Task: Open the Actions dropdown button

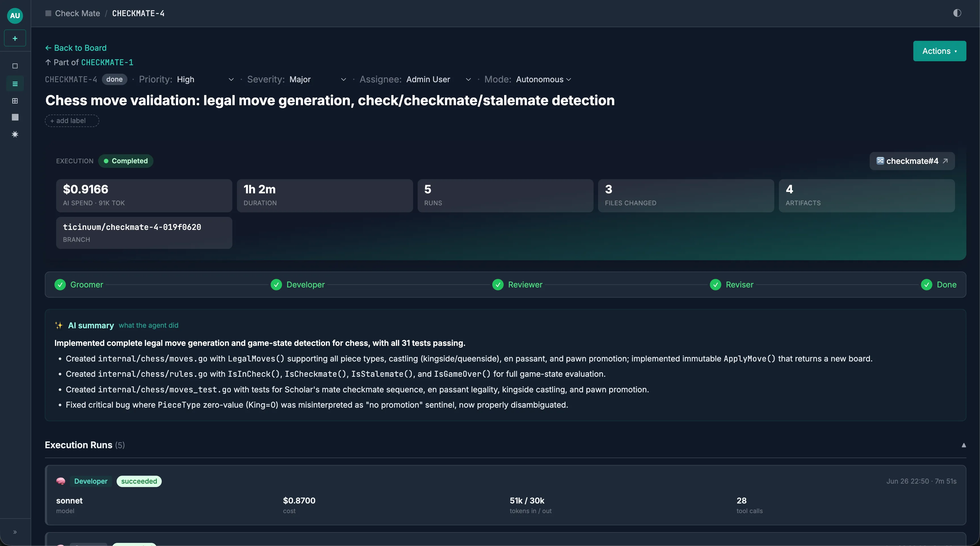Action: [x=939, y=51]
